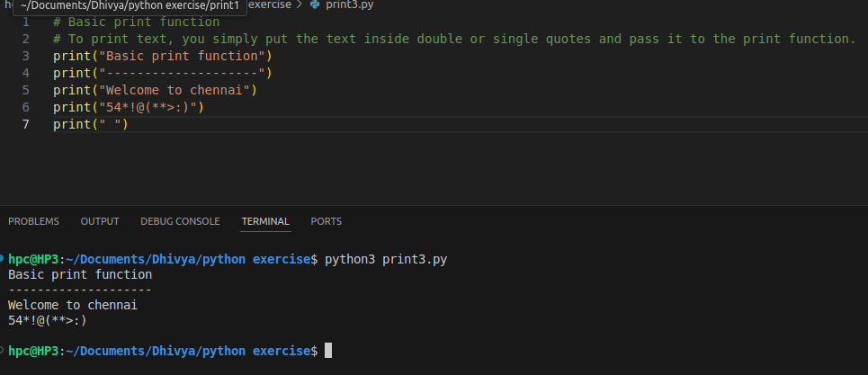Image resolution: width=868 pixels, height=375 pixels.
Task: Click the Python file icon in breadcrumb
Action: (x=314, y=5)
